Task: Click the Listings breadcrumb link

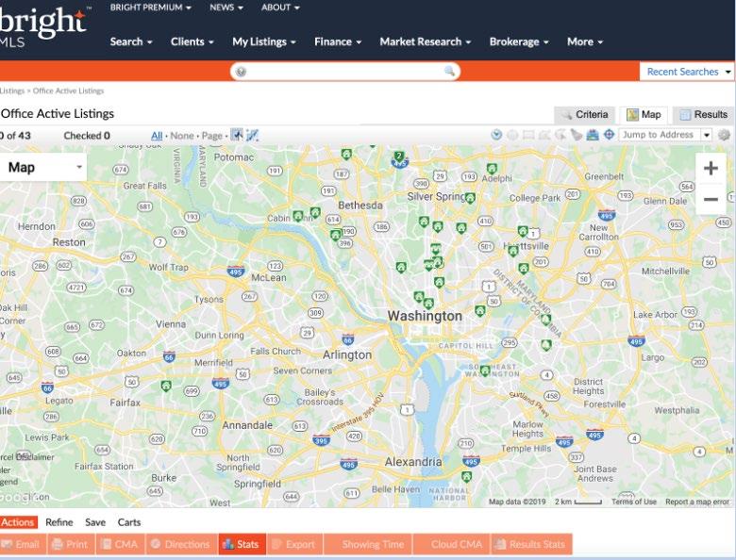Action: coord(12,91)
